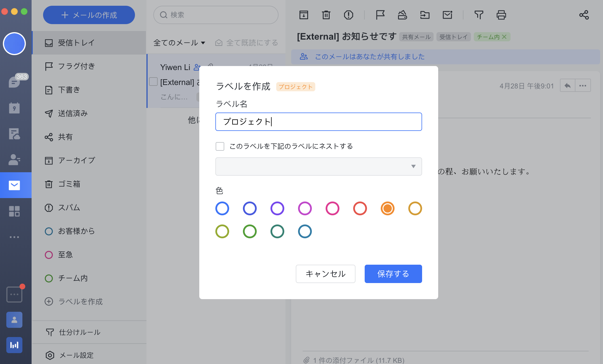The image size is (603, 364).
Task: Expand the 全てのメール filter dropdown
Action: [x=179, y=43]
